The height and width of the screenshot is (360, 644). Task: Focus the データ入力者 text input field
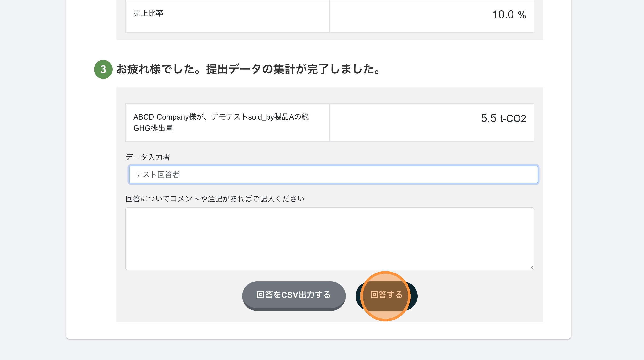(x=333, y=175)
